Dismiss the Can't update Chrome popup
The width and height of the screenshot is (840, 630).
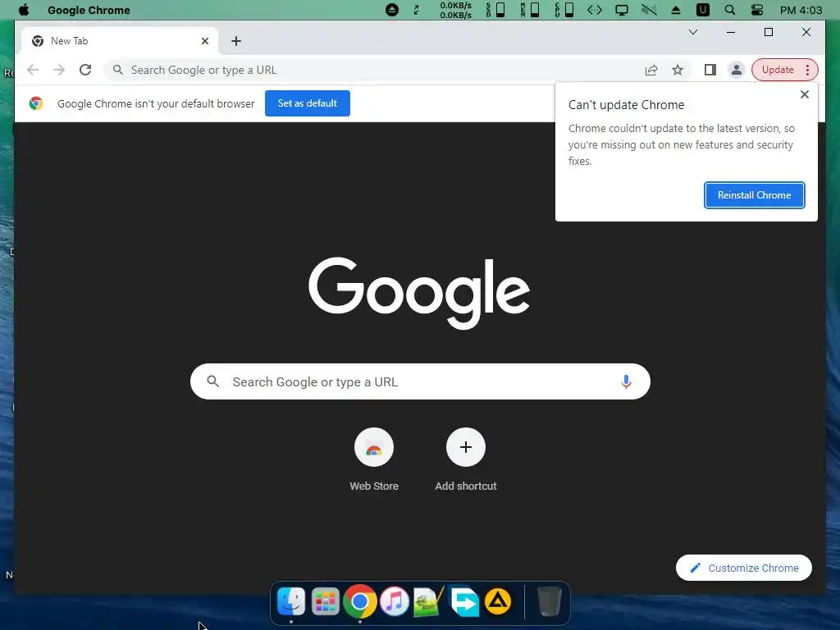point(804,95)
